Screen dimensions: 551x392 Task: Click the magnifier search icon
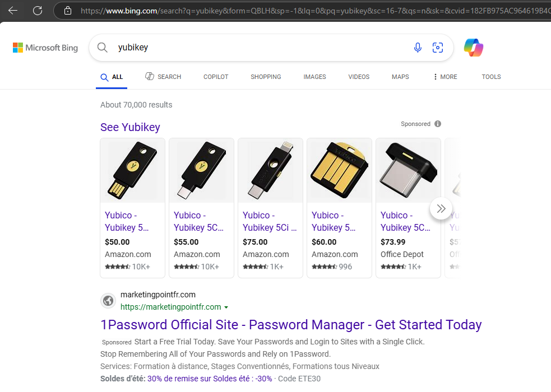click(x=102, y=48)
